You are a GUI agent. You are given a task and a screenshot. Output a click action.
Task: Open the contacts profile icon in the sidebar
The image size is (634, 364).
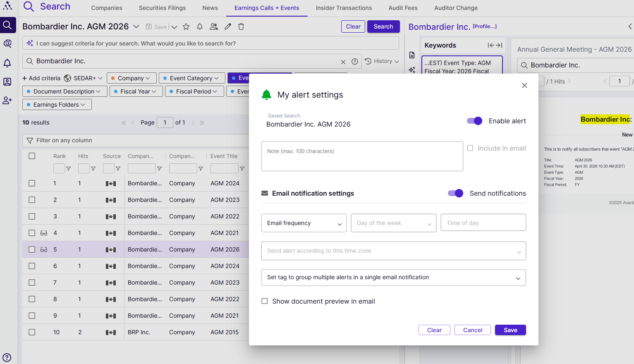point(7,81)
